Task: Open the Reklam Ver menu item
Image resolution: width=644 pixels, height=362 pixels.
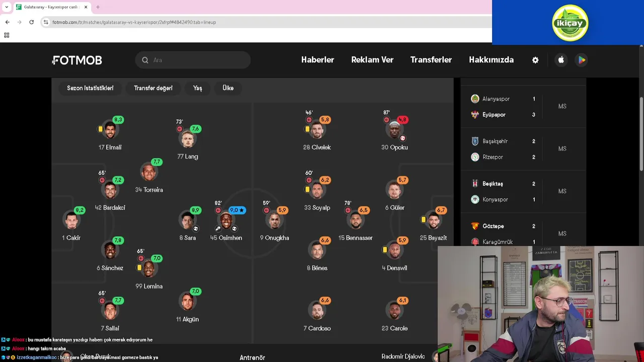Action: click(x=372, y=60)
